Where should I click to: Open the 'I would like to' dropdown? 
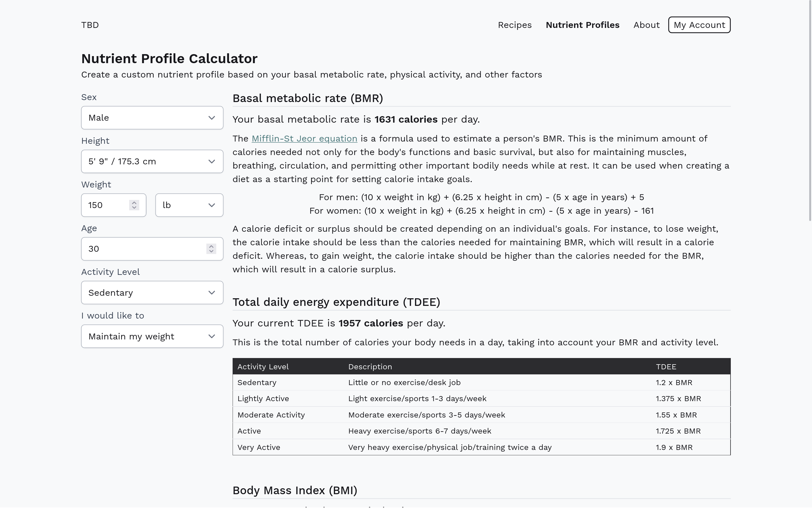point(152,336)
